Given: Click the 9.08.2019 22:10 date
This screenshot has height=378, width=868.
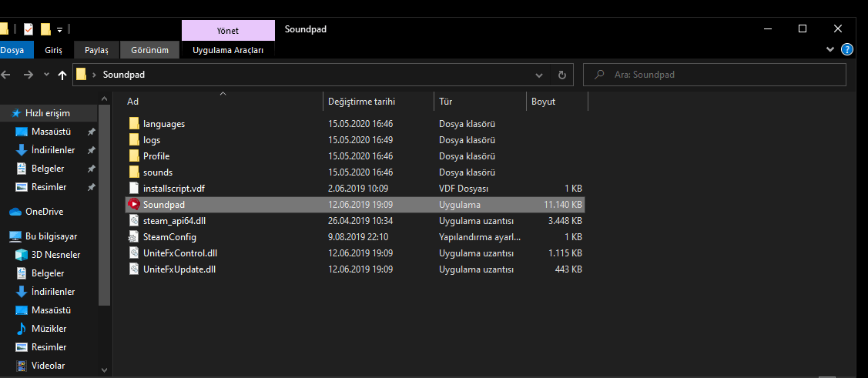Looking at the screenshot, I should tap(358, 237).
